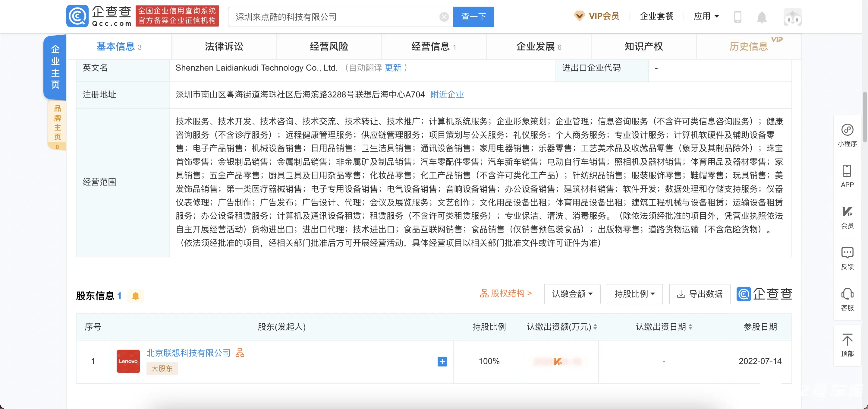The height and width of the screenshot is (409, 868).
Task: Open 小程序 mini-program icon
Action: pyautogui.click(x=847, y=135)
